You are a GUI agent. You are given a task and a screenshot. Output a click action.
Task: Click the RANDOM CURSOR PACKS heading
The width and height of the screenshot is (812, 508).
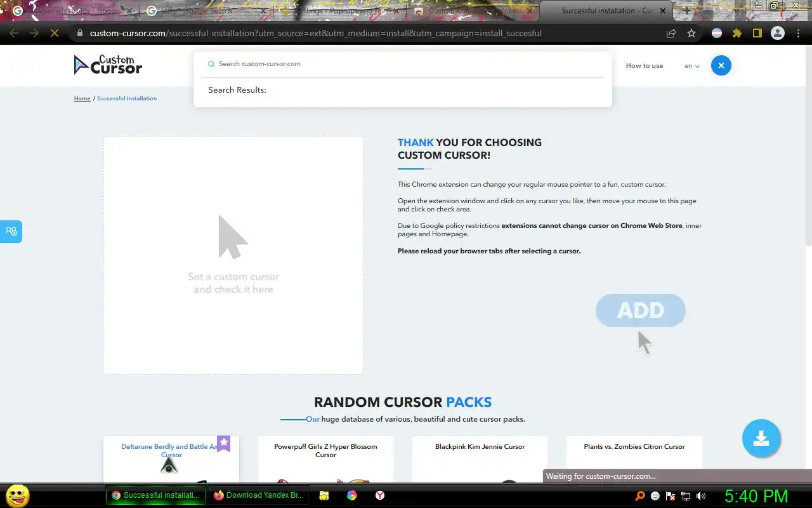point(403,402)
